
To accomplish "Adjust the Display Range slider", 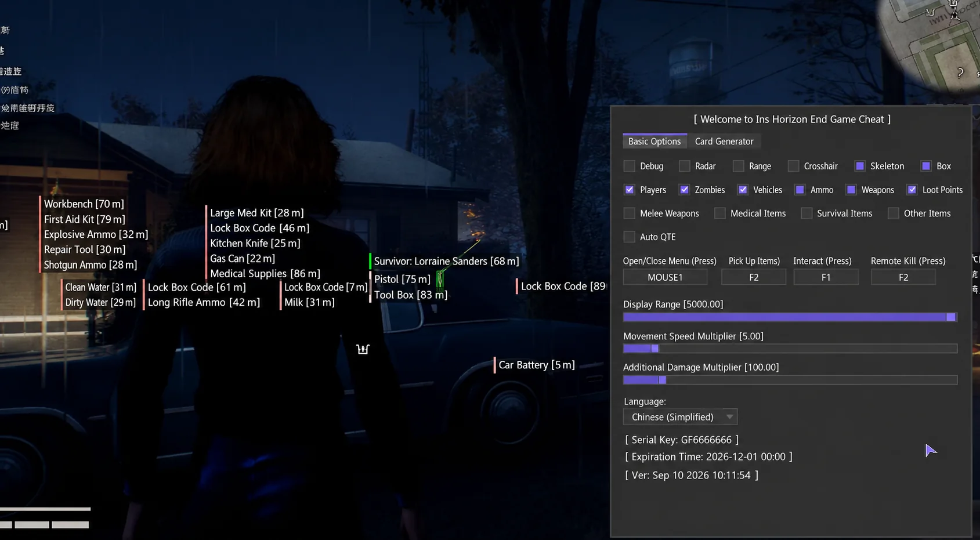I will (x=790, y=317).
